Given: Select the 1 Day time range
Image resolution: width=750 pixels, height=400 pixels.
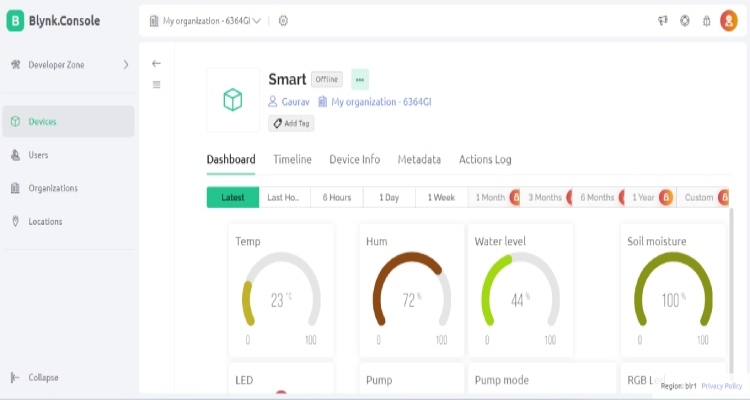Looking at the screenshot, I should 389,197.
